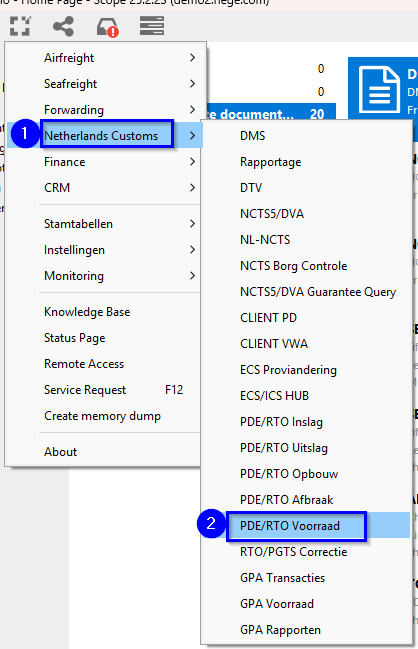Choose NCTS5/DVA Guarantee Query

tap(318, 292)
